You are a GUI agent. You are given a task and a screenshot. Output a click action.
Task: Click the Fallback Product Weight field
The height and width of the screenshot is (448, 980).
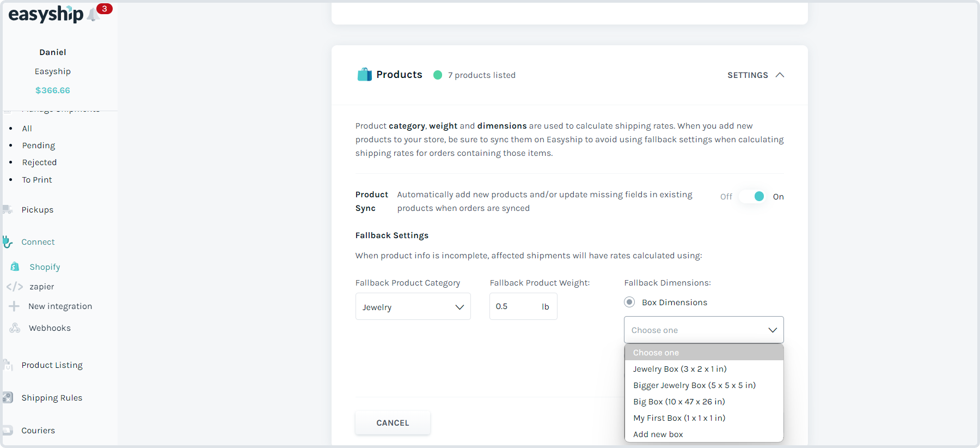point(515,307)
